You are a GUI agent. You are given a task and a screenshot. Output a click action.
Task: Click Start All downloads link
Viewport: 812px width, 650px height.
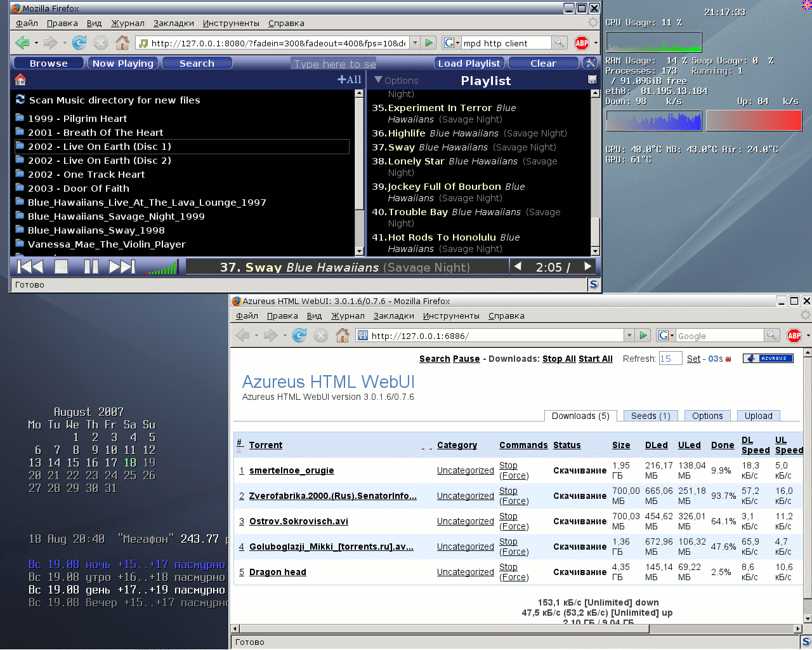click(596, 359)
